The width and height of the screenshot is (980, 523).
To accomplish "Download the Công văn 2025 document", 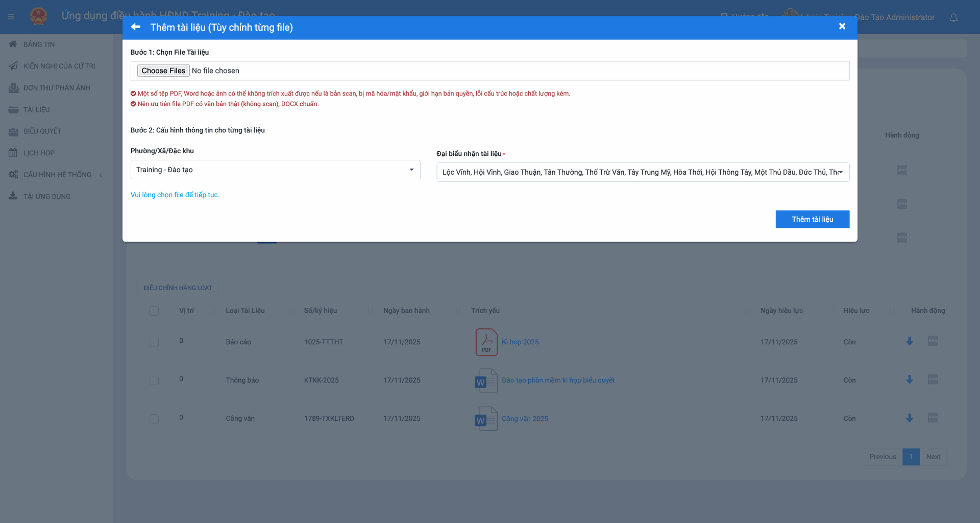I will pos(909,418).
